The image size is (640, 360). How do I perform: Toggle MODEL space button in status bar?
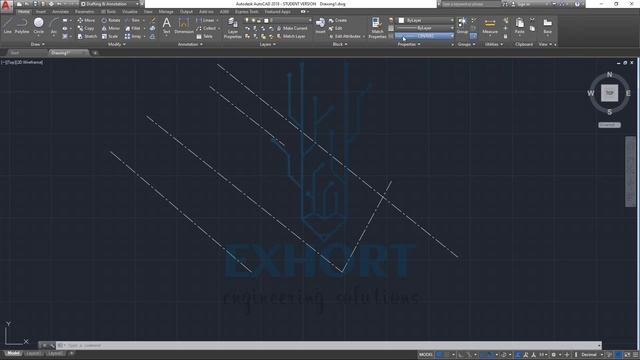coord(426,355)
